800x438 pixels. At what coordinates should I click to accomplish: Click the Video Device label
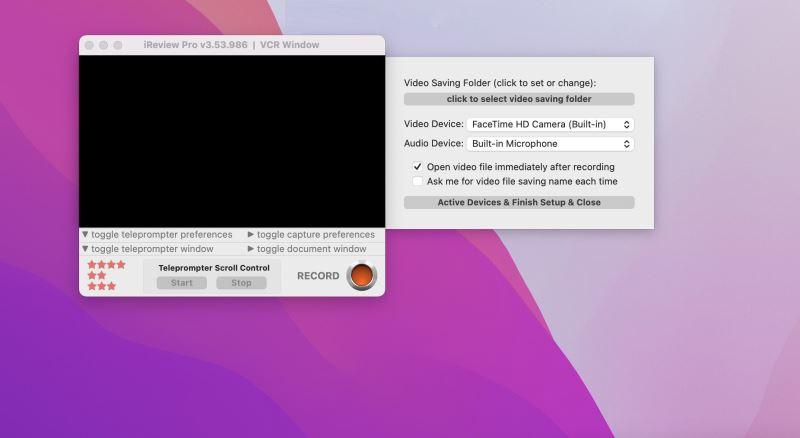434,124
